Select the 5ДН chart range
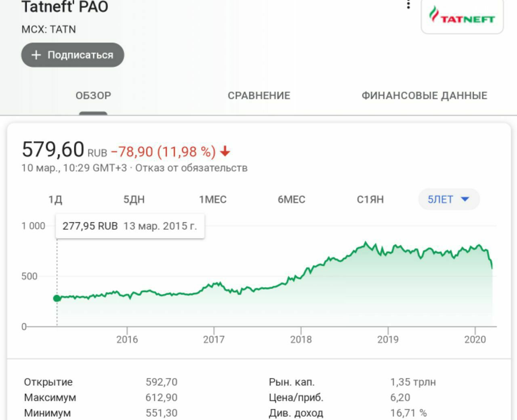The height and width of the screenshot is (420, 517). click(x=134, y=199)
